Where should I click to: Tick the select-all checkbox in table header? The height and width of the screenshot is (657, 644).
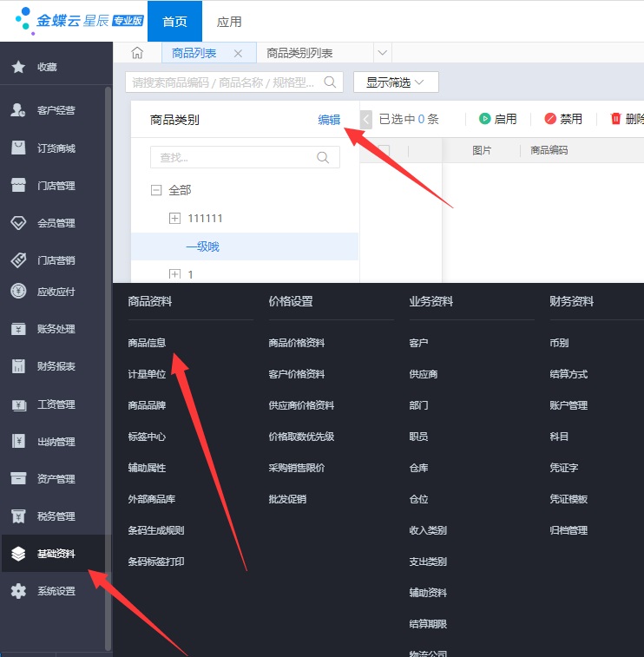(x=384, y=150)
